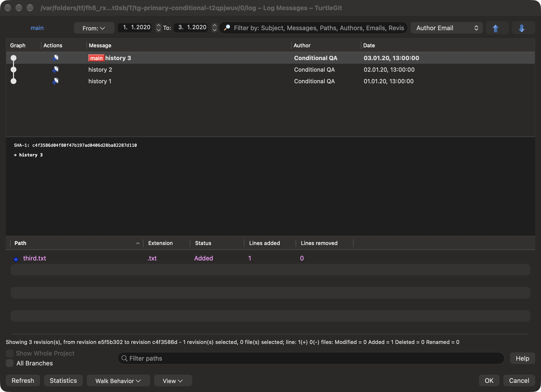Click the search magnifier in the filter box
This screenshot has height=392, width=541.
coord(227,28)
